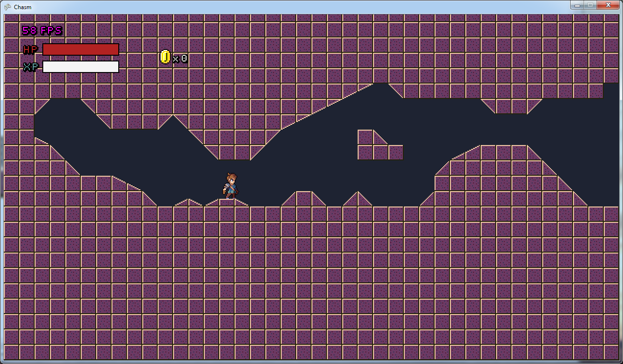The image size is (623, 364).
Task: Click the HP label
Action: point(31,50)
